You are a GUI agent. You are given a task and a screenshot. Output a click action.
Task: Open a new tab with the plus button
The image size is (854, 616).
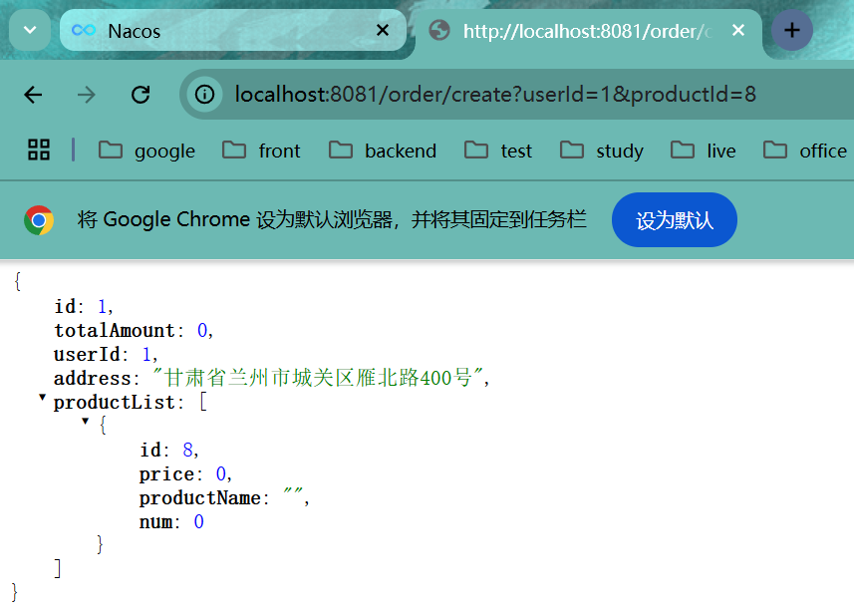791,30
